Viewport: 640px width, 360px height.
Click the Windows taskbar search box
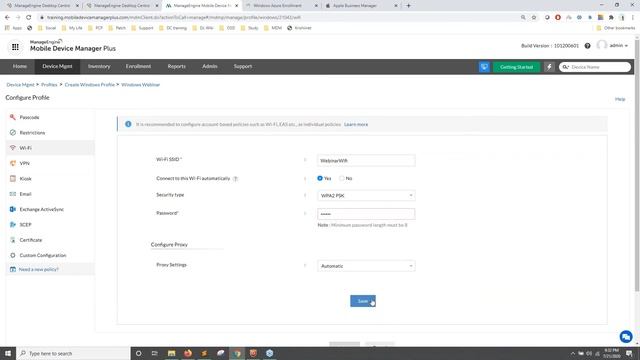click(x=73, y=353)
